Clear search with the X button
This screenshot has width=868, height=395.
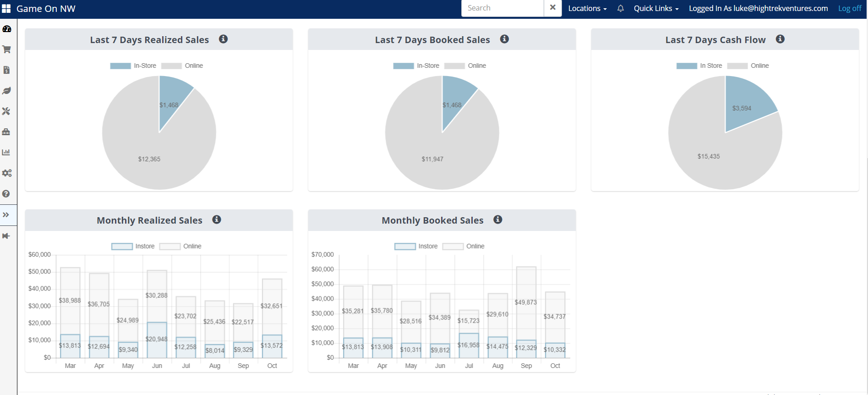pos(553,8)
